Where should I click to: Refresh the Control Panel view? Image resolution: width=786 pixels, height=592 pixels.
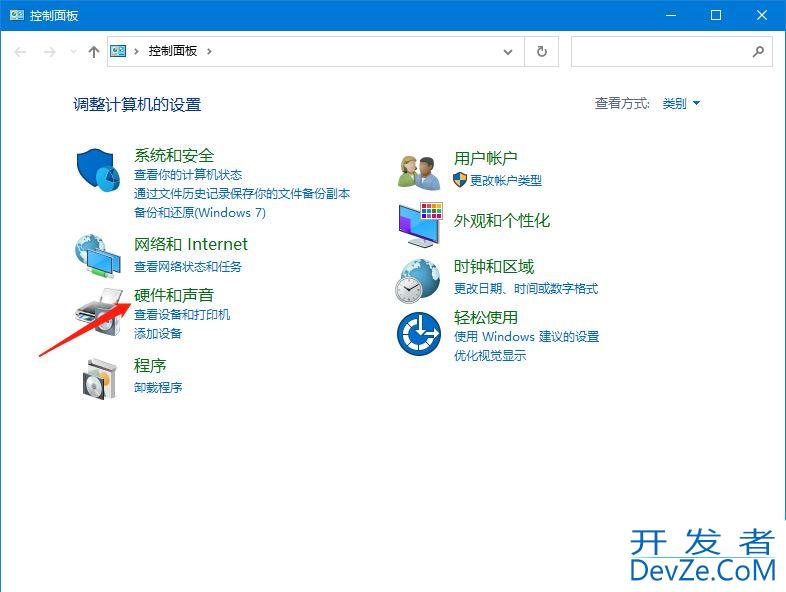[541, 51]
